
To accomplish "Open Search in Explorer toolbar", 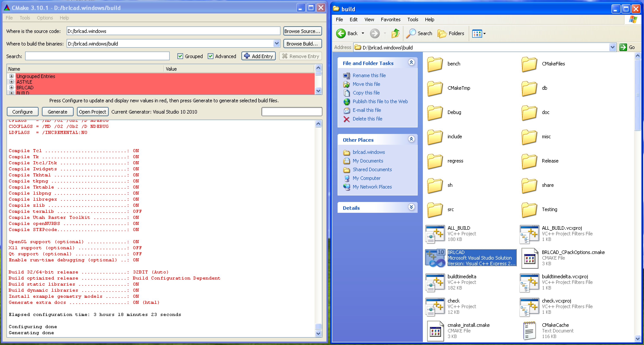I will tap(419, 33).
